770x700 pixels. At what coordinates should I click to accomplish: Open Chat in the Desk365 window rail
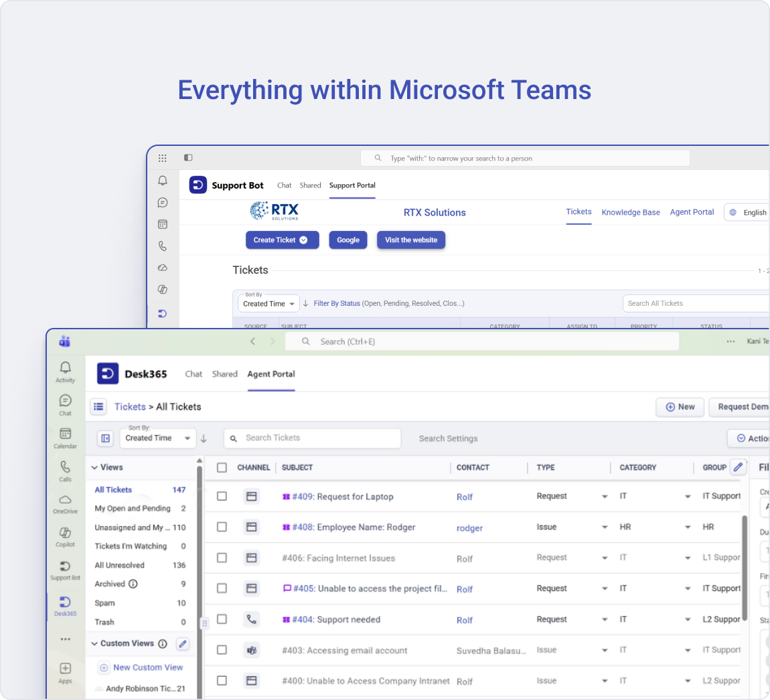[66, 406]
